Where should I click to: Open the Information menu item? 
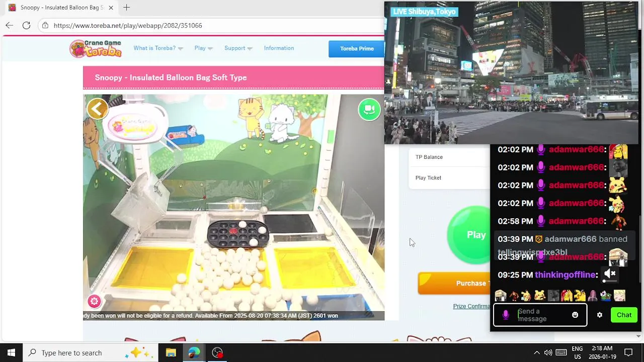coord(279,48)
